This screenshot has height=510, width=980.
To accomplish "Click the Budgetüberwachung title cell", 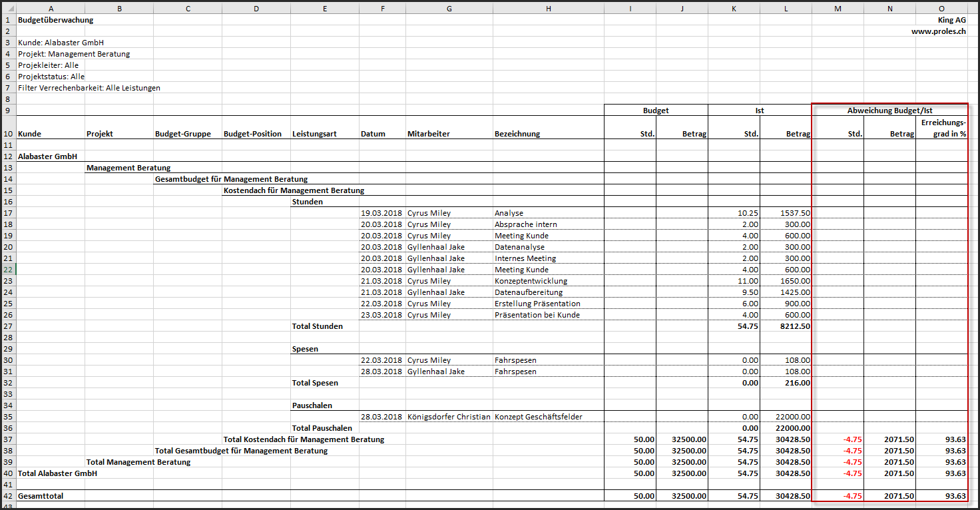I will [56, 20].
